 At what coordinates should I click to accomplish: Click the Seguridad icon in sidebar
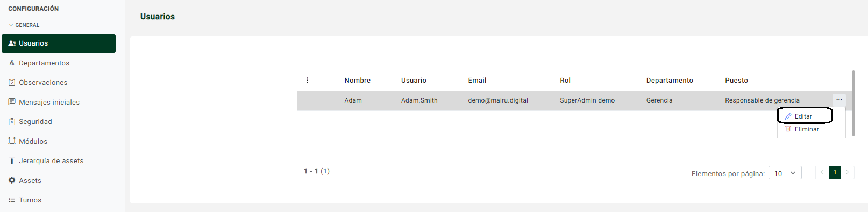[12, 122]
